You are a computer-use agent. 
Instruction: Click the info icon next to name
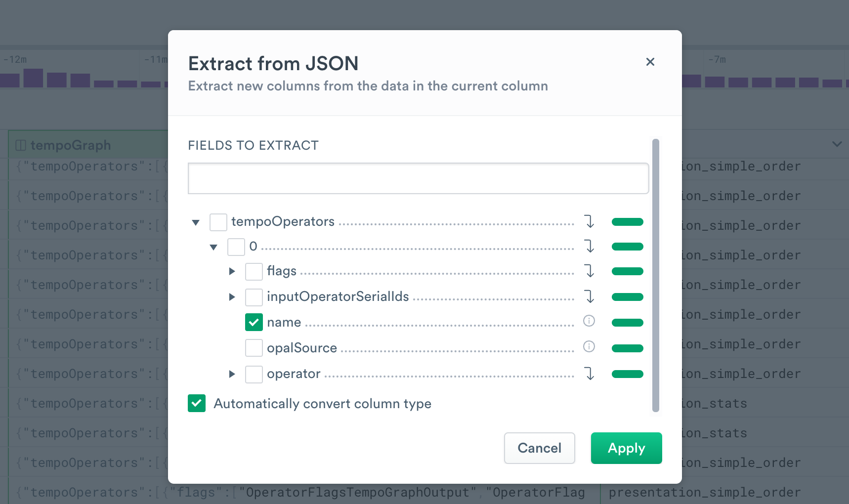pos(589,321)
